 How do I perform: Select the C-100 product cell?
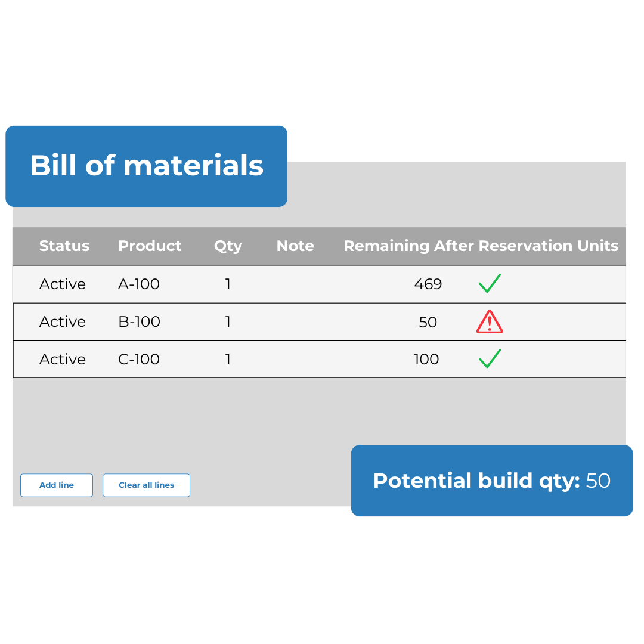point(139,359)
